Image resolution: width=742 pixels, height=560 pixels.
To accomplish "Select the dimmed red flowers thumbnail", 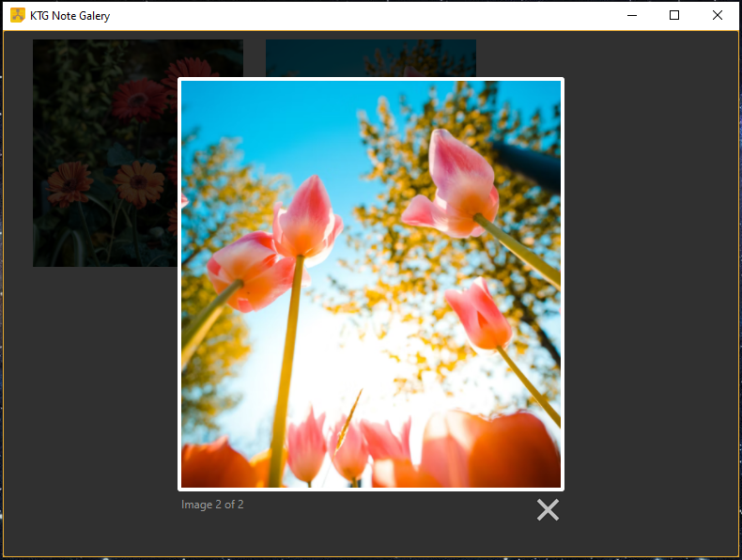I will pyautogui.click(x=103, y=150).
